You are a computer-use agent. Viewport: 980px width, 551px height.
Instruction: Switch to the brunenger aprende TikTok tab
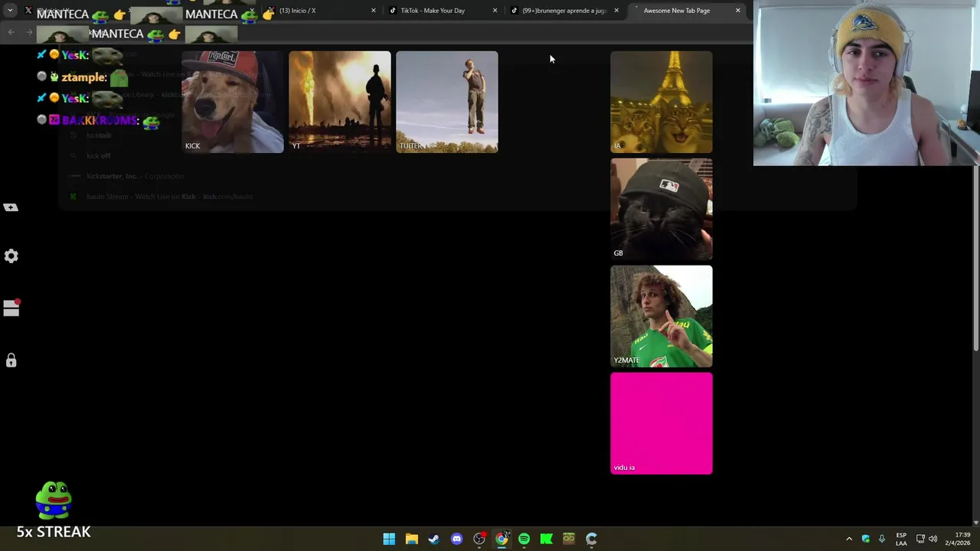click(x=563, y=11)
